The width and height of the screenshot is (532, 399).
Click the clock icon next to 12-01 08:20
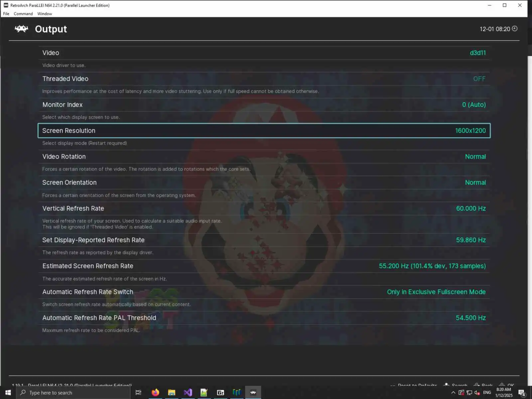[515, 29]
